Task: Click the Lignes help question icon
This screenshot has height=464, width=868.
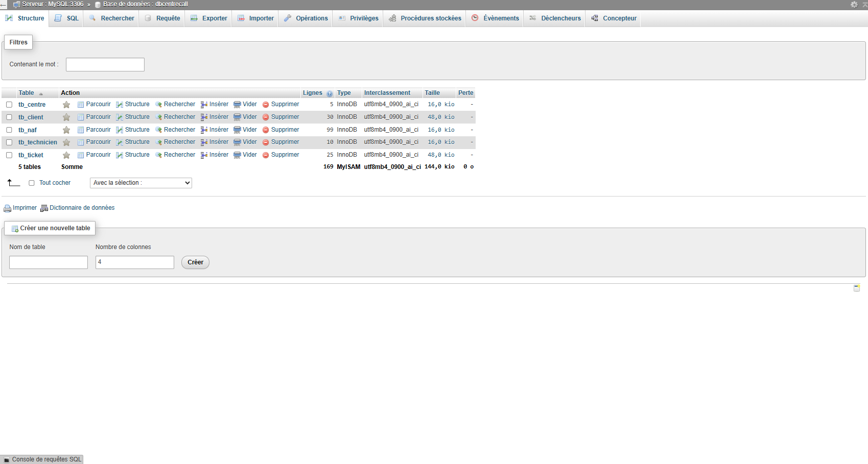Action: click(330, 93)
